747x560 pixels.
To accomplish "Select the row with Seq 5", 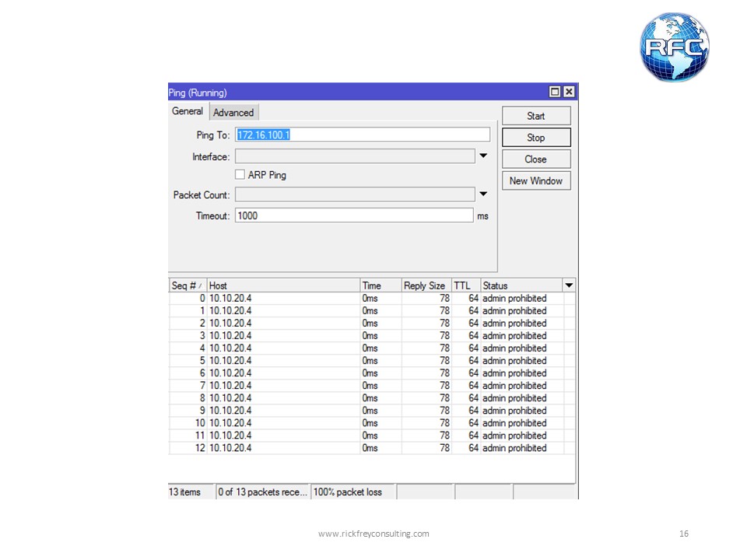I will point(372,360).
